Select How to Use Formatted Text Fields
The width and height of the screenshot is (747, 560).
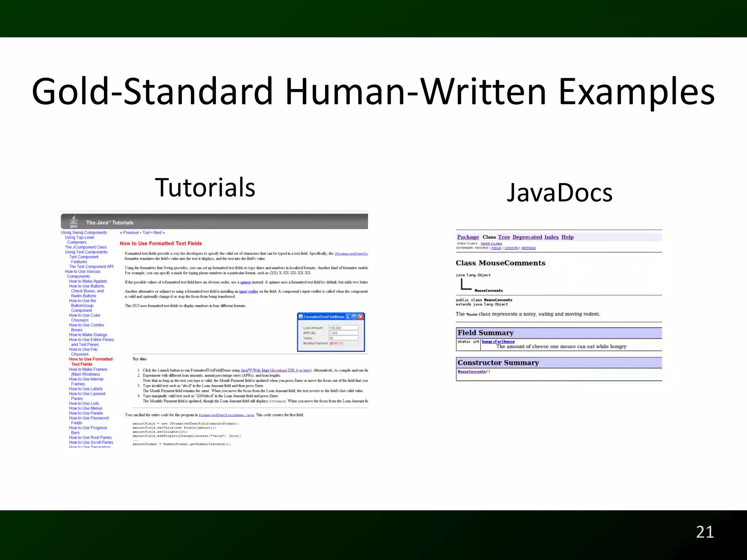coord(91,362)
